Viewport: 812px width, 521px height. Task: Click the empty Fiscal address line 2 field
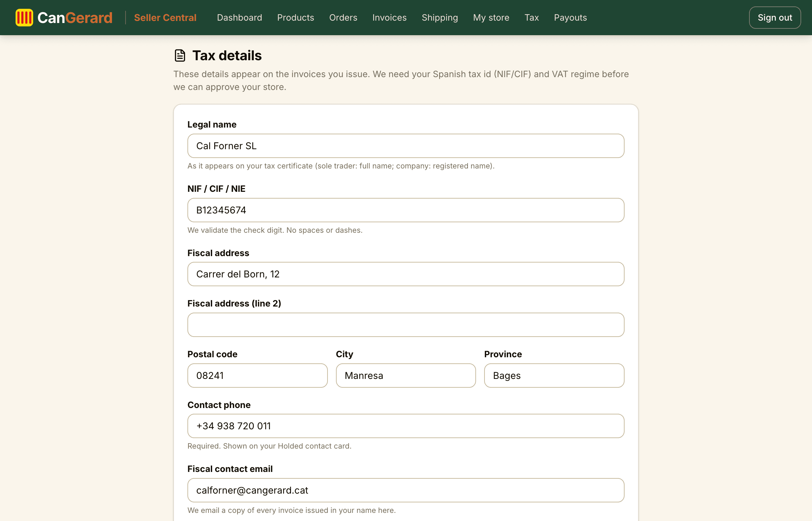point(406,325)
